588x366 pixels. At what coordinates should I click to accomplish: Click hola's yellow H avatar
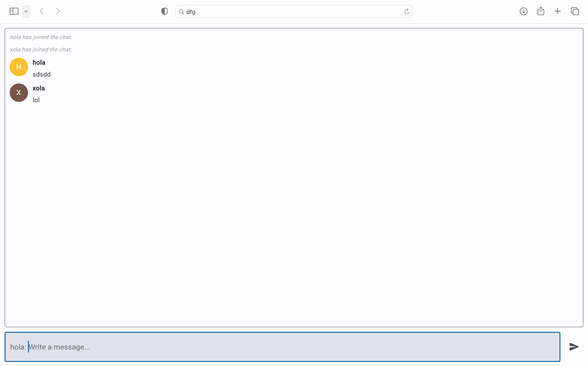pyautogui.click(x=19, y=67)
